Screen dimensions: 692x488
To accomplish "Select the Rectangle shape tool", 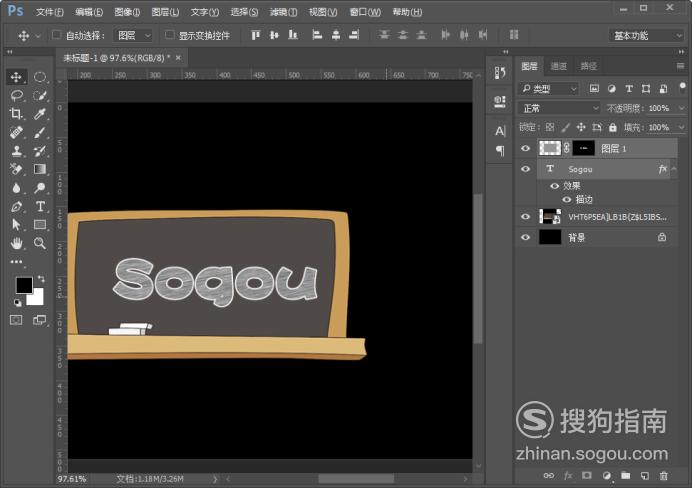I will click(40, 225).
